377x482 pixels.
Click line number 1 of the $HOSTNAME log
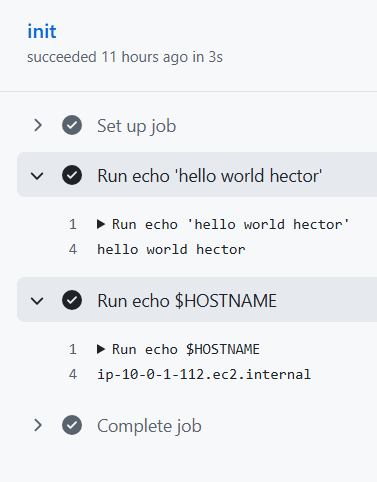[x=73, y=349]
